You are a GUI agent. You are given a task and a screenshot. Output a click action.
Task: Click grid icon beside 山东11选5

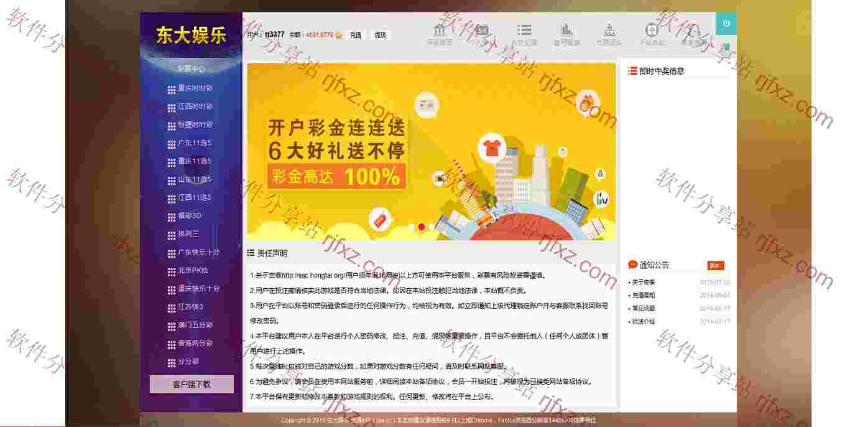(x=172, y=180)
